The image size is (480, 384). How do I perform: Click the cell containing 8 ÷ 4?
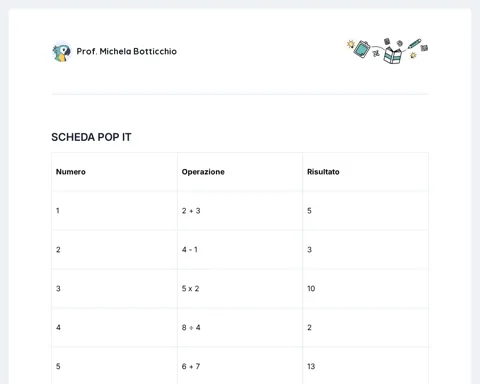240,327
